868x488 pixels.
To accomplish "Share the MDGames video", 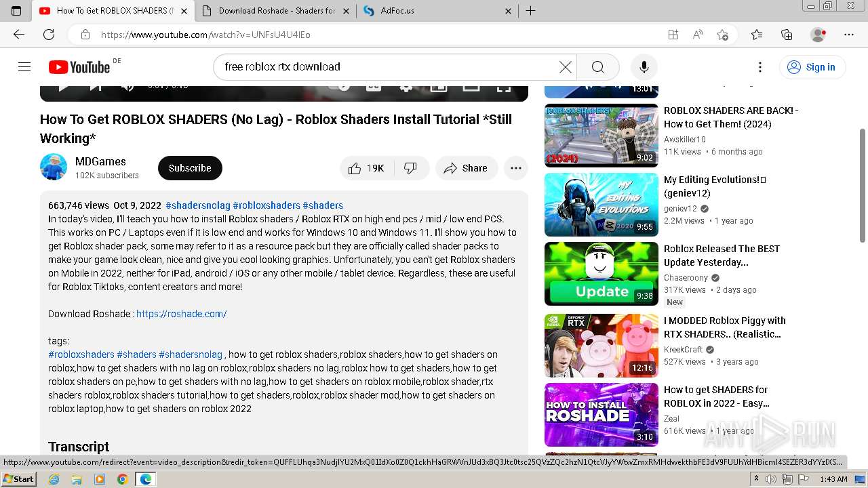I will (466, 168).
